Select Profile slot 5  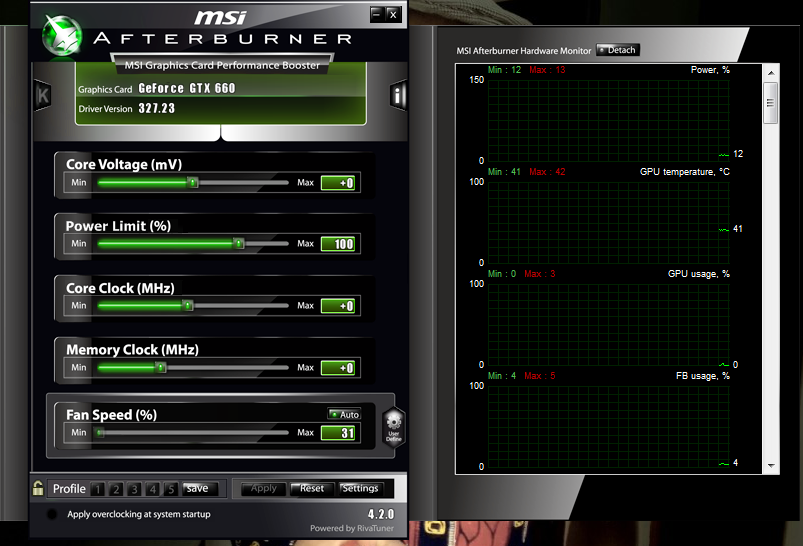coord(171,489)
